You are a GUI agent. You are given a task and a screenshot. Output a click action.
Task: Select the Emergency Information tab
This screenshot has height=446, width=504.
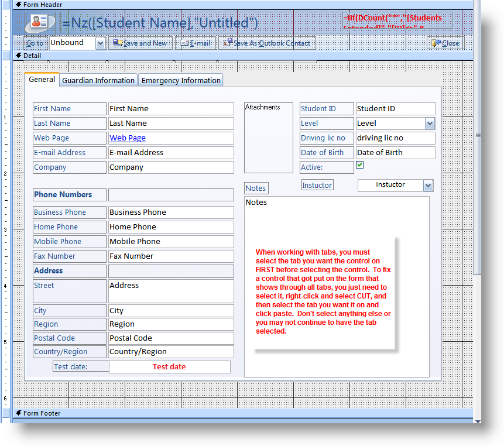point(181,80)
